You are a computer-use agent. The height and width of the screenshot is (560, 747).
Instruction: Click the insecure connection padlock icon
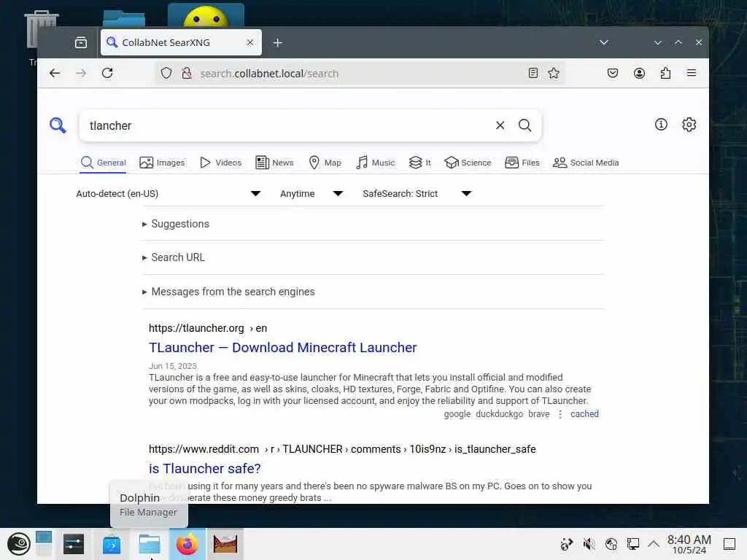coord(187,74)
